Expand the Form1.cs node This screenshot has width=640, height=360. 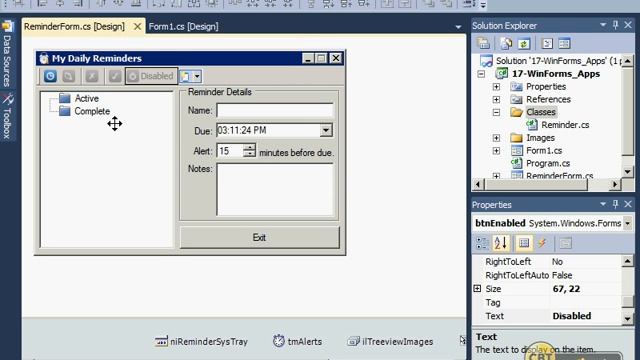[496, 151]
